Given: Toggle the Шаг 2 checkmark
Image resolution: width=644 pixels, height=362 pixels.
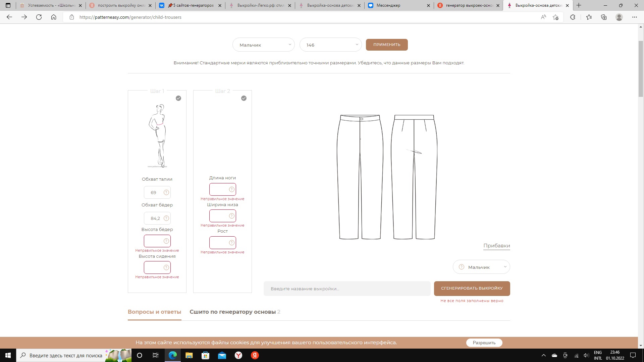Looking at the screenshot, I should pyautogui.click(x=244, y=98).
